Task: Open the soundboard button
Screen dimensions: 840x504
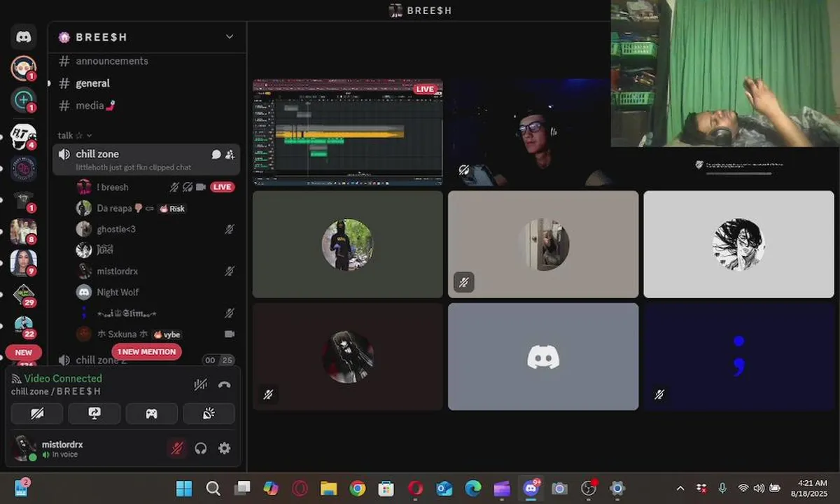Action: click(209, 414)
